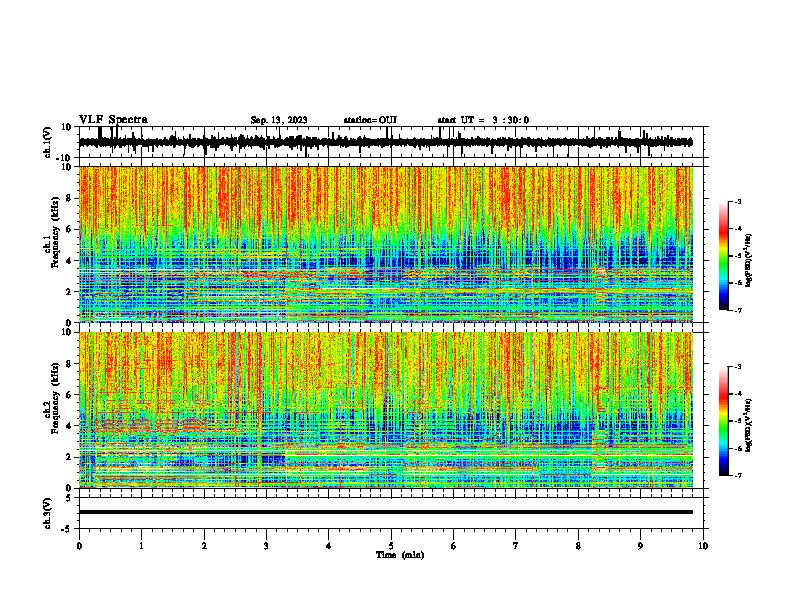
Task: Click time axis tick label "2"
Action: (x=204, y=546)
